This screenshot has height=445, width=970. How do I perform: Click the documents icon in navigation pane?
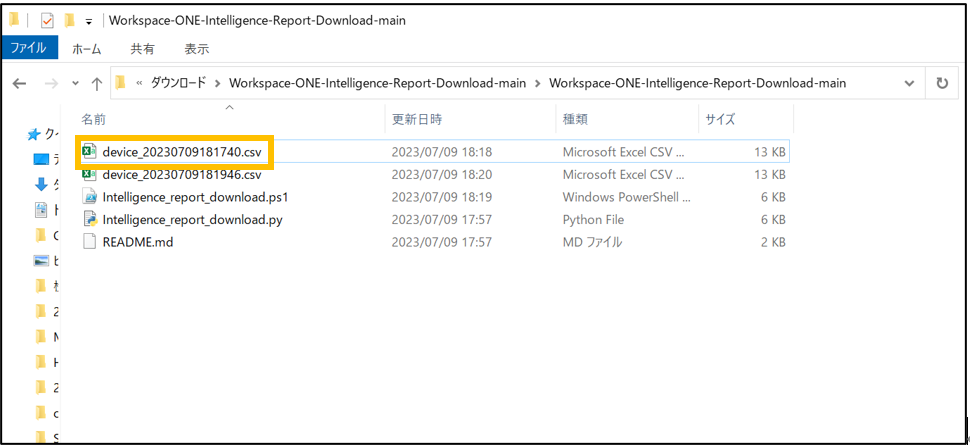[x=41, y=210]
